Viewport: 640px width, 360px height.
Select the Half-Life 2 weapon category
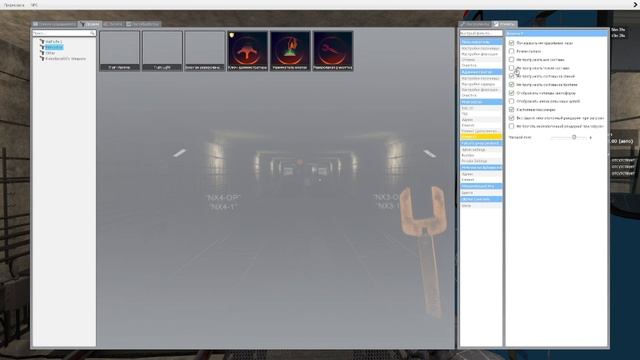(53, 42)
